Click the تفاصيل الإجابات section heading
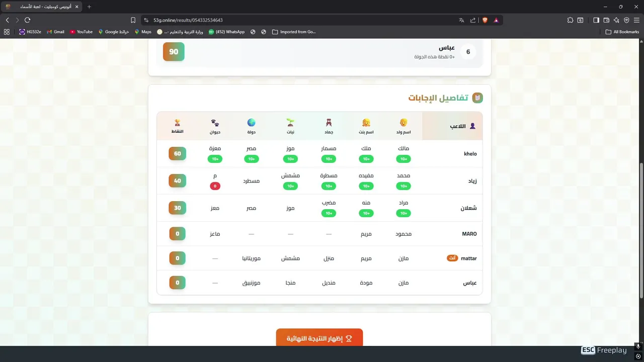The height and width of the screenshot is (362, 644). pos(438,98)
